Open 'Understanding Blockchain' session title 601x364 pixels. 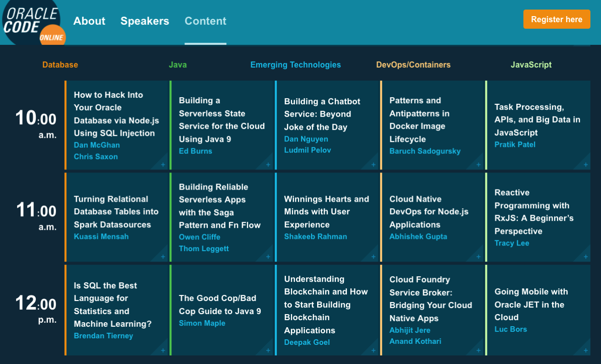pyautogui.click(x=326, y=305)
